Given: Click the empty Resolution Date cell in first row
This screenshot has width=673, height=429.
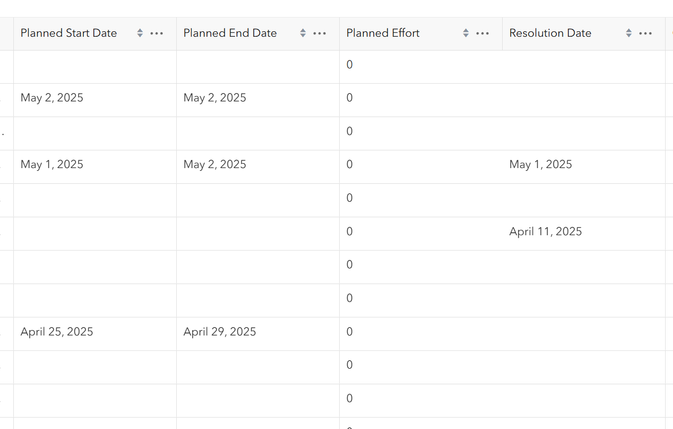Looking at the screenshot, I should click(585, 65).
